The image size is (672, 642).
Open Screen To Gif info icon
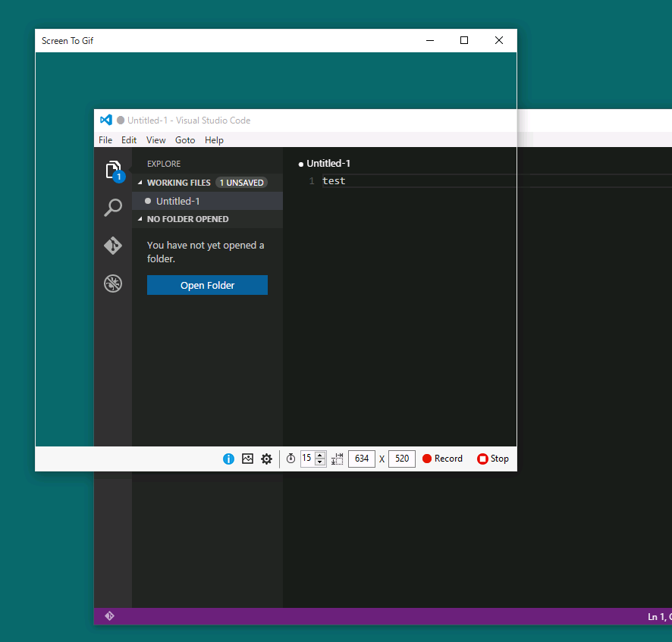(228, 459)
